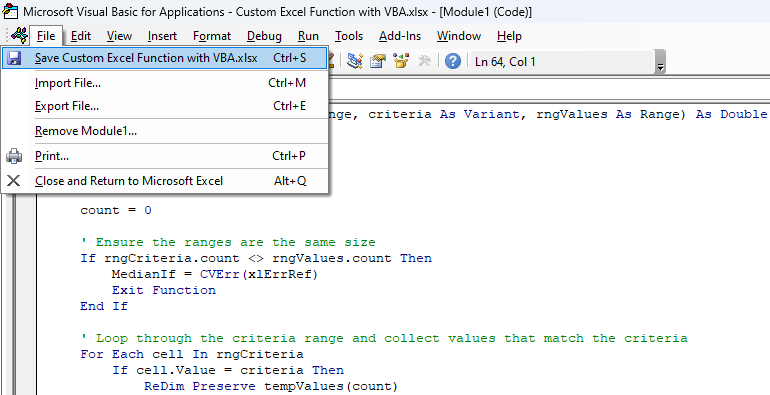Click the 'End If' code line
Image resolution: width=770 pixels, height=395 pixels.
point(104,306)
